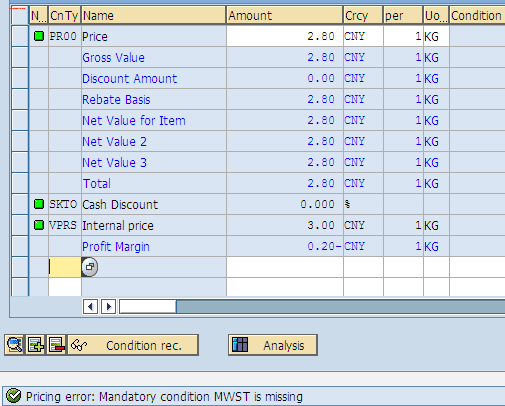Click the condition detail magnifier icon
The height and width of the screenshot is (406, 505).
tap(14, 345)
